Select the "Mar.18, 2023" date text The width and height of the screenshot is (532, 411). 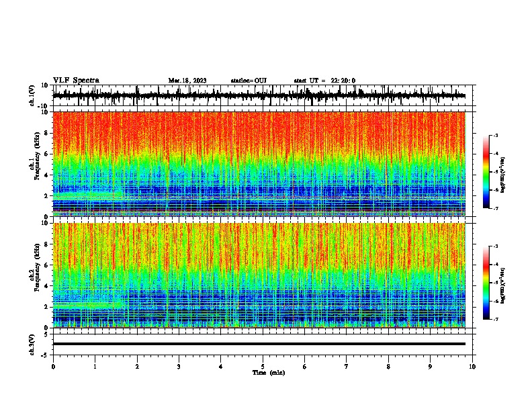pyautogui.click(x=187, y=81)
